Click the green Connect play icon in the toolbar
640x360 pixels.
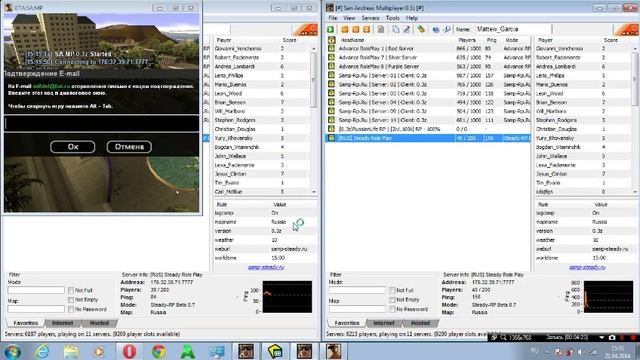pos(330,29)
